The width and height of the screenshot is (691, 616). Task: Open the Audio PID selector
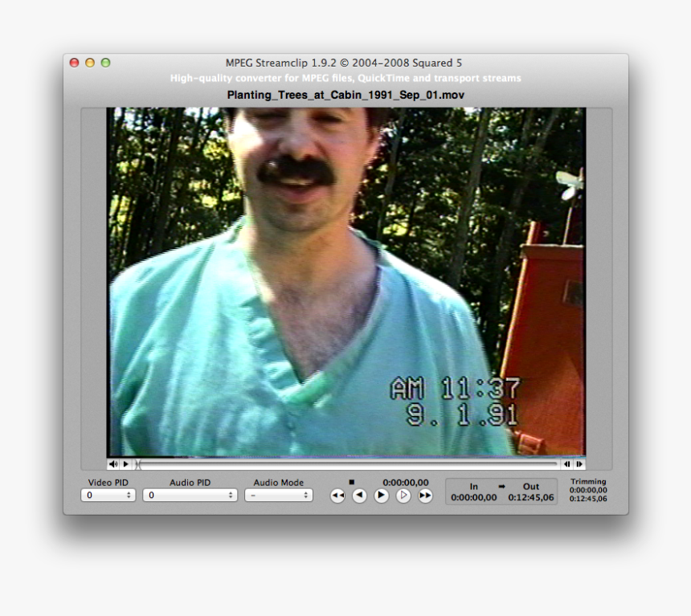click(190, 496)
